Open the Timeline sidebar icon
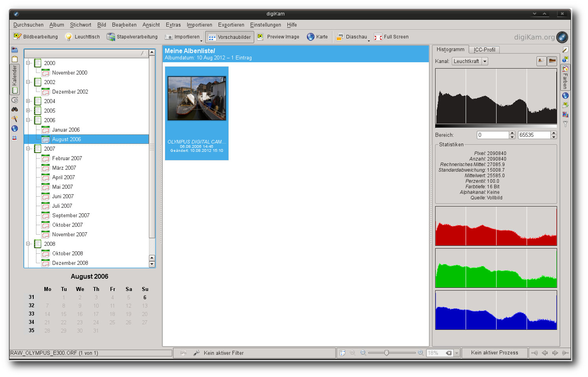 [x=15, y=100]
